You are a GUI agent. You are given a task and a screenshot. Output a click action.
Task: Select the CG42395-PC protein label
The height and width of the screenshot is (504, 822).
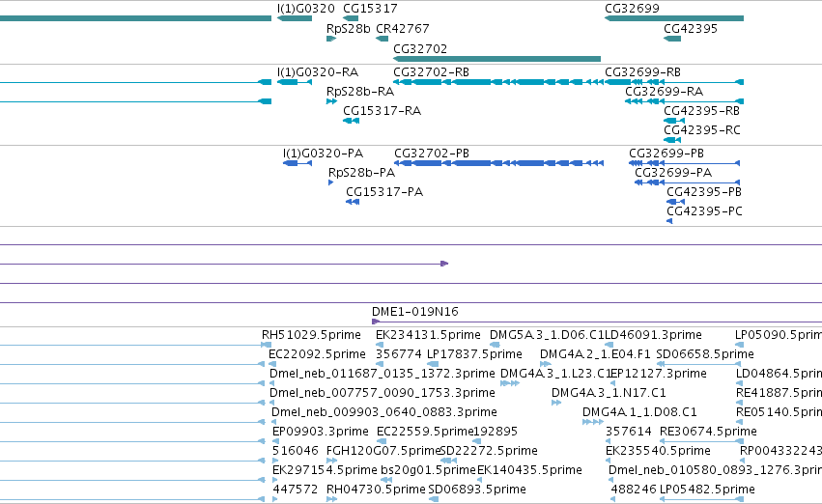[704, 211]
